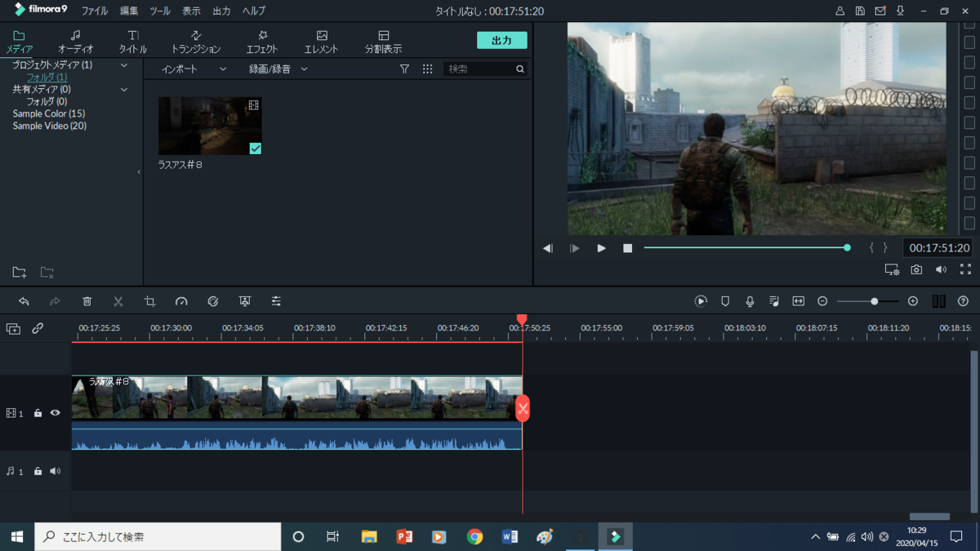Collapse プロジェクトメディア (1) chevron
This screenshot has width=980, height=551.
(x=124, y=65)
